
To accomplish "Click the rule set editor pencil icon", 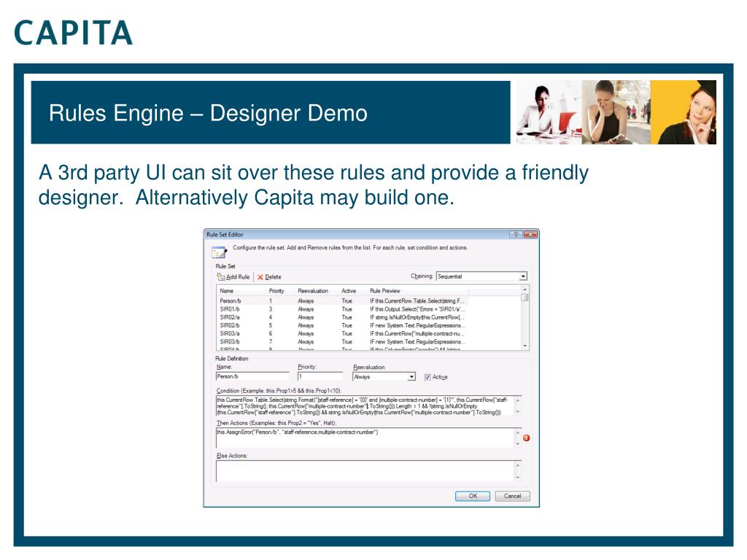I will (219, 252).
